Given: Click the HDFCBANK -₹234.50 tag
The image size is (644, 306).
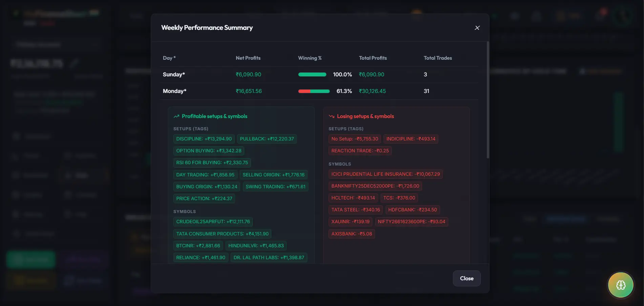Looking at the screenshot, I should [x=413, y=210].
